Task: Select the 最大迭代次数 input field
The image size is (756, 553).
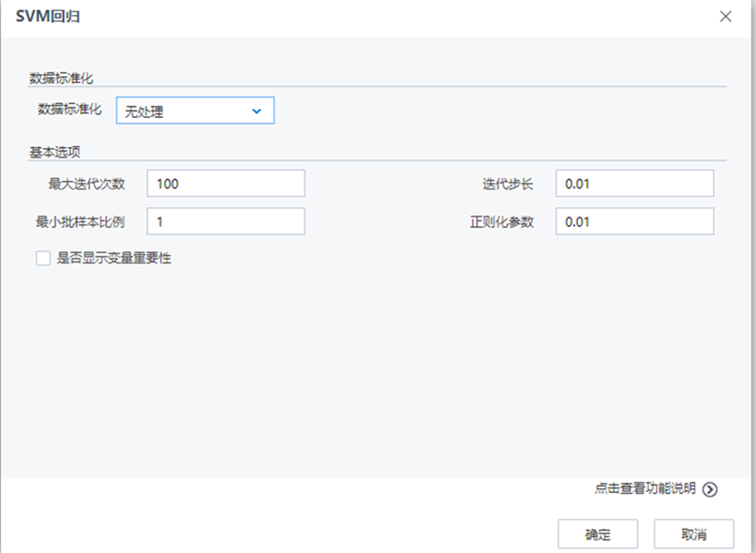Action: 225,183
